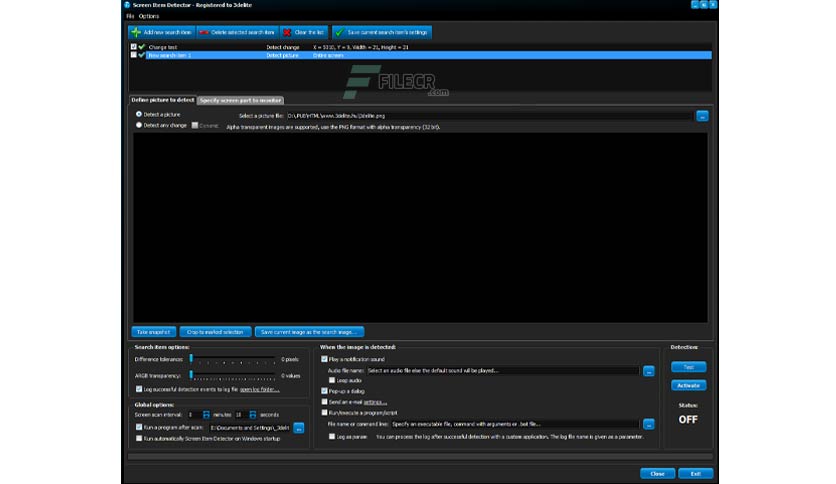Click Take snapshot button
Image resolution: width=836 pixels, height=484 pixels.
[154, 332]
